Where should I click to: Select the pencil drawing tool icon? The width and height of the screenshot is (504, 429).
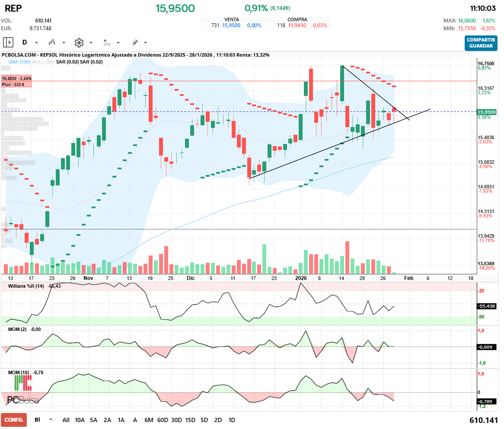pyautogui.click(x=135, y=42)
